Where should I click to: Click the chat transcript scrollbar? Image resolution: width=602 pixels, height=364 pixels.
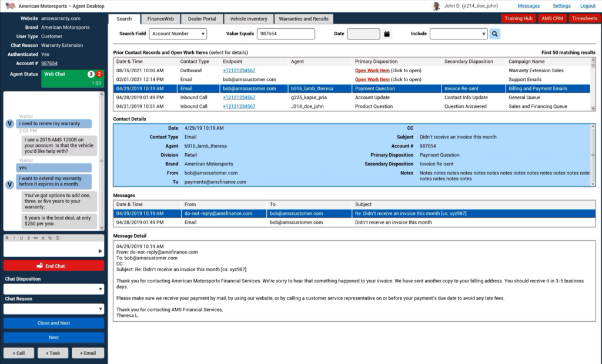(x=101, y=161)
